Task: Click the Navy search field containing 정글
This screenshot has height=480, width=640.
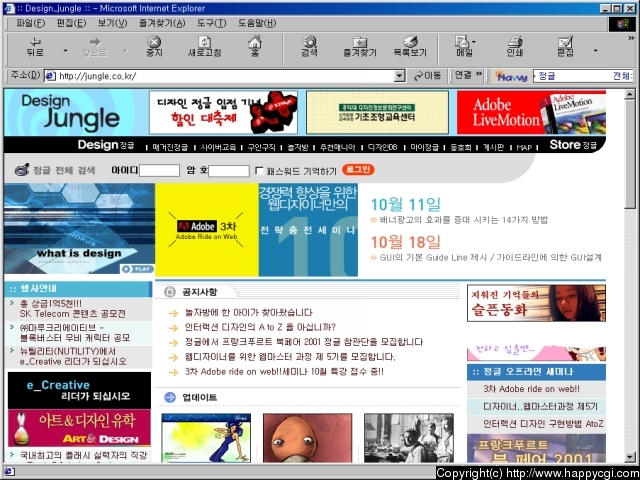Action: [583, 76]
